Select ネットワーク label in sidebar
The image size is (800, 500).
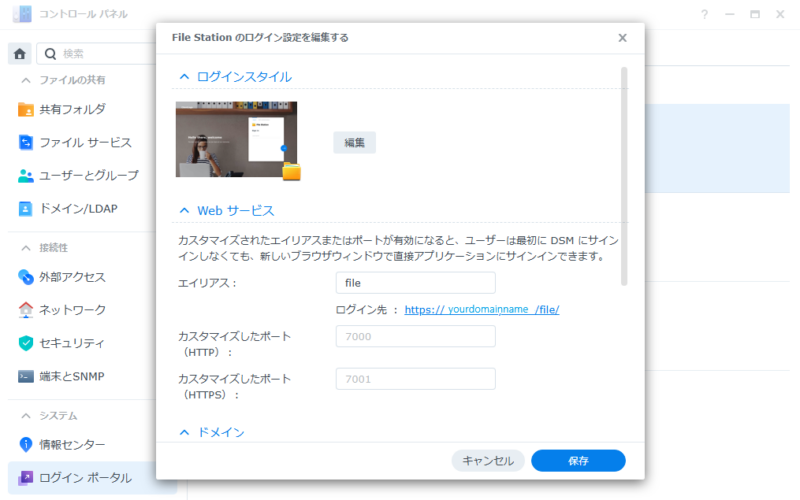coord(73,310)
